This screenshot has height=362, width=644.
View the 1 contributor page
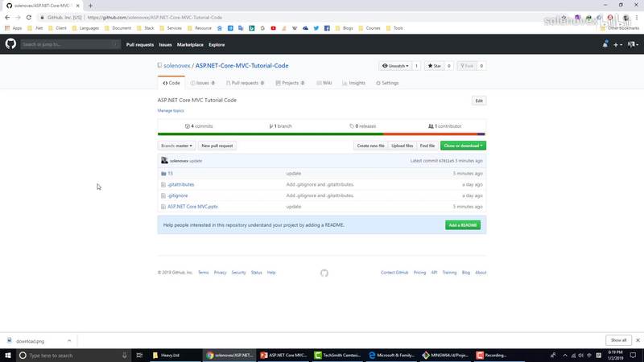point(445,126)
